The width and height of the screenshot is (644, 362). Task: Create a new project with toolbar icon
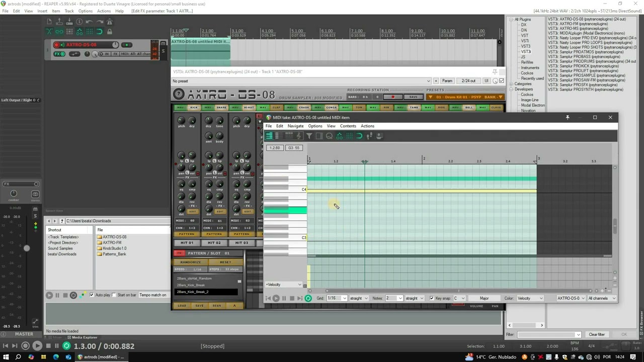point(49,22)
